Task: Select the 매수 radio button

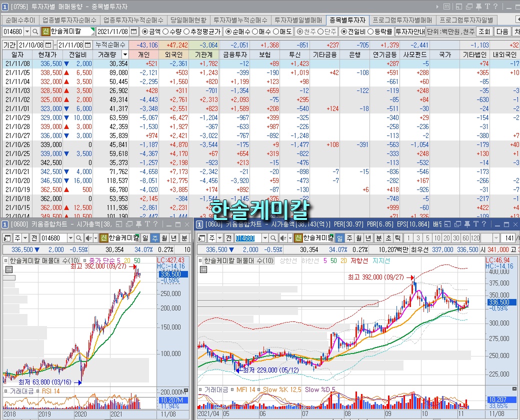Action: click(255, 32)
